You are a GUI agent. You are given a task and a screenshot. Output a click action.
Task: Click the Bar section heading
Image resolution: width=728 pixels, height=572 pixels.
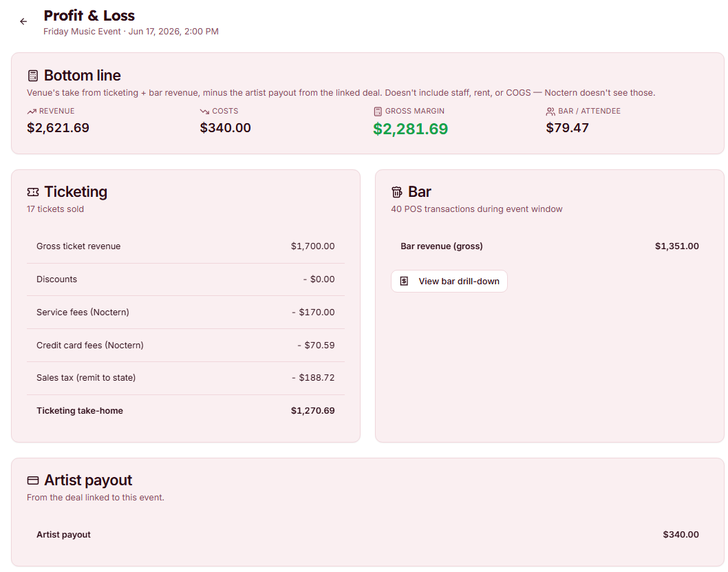click(420, 192)
